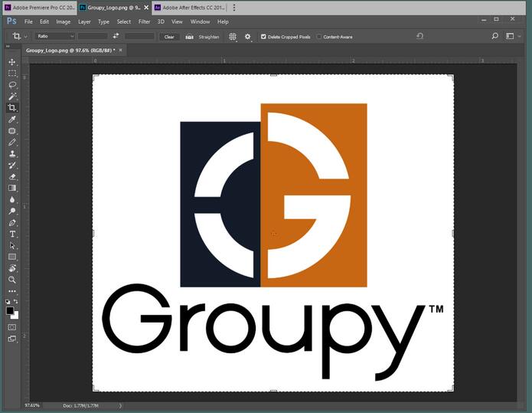Open the status bar info arrow

(x=120, y=405)
